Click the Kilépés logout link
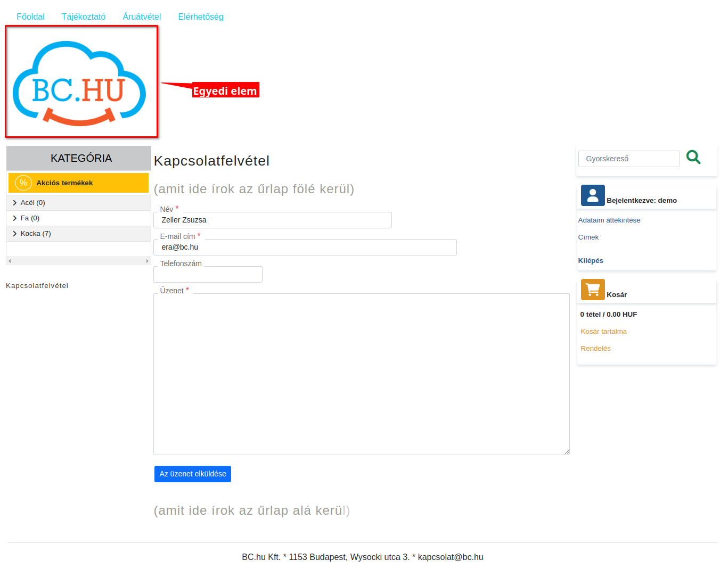Screen dimensions: 728x585 tap(591, 261)
